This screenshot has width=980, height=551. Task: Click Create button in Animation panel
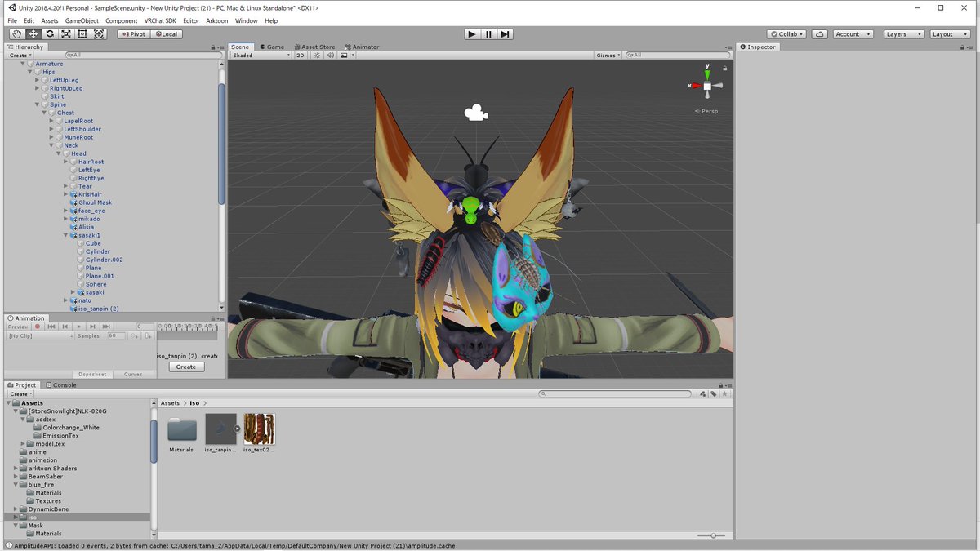point(186,367)
